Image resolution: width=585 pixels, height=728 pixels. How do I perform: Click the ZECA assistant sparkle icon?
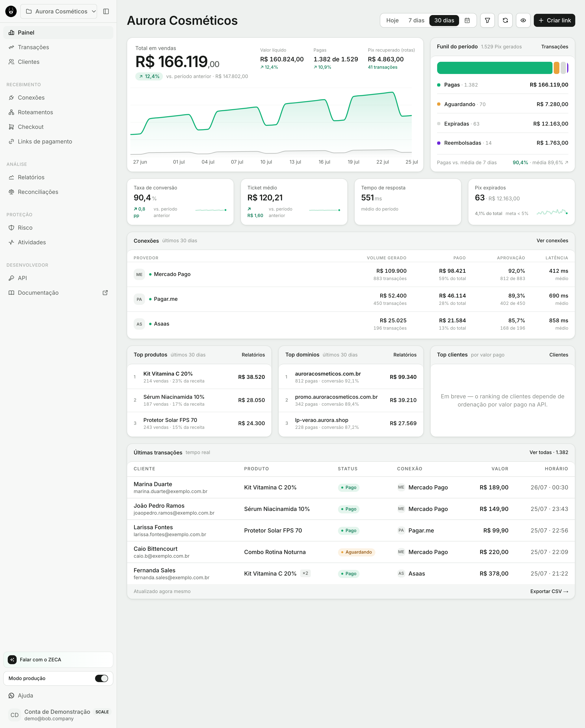pos(12,660)
